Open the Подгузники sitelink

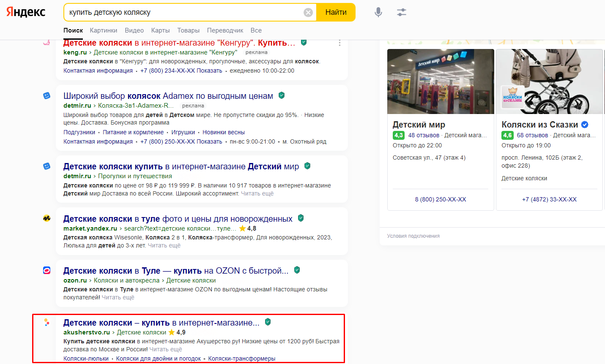point(79,132)
